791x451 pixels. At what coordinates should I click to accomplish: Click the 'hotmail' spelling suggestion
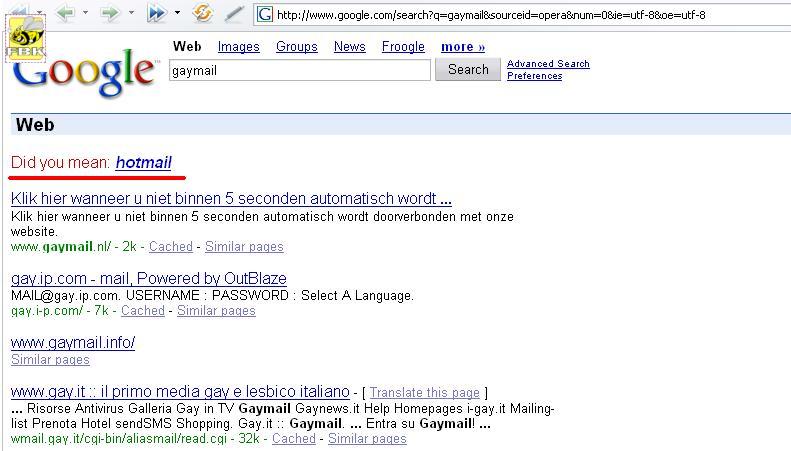(x=143, y=162)
